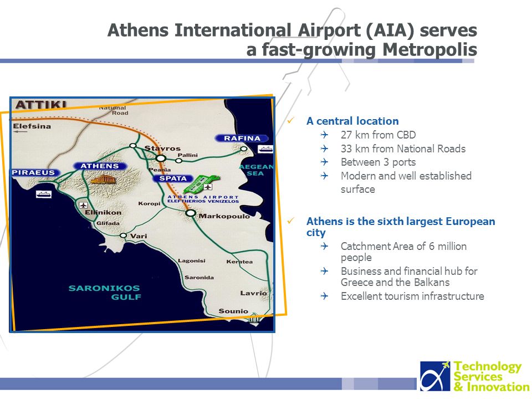The height and width of the screenshot is (399, 532).
Task: Click the text 'Modern and well established surface'
Action: click(406, 182)
